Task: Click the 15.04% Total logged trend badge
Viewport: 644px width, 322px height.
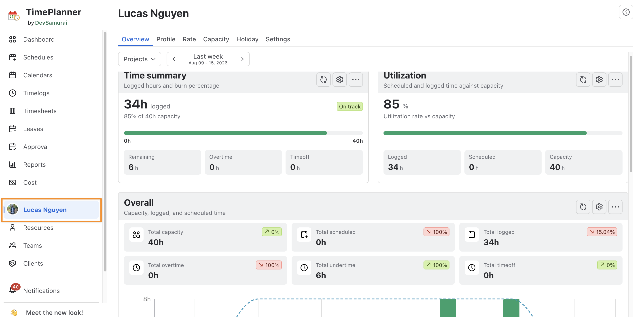Action: (602, 232)
